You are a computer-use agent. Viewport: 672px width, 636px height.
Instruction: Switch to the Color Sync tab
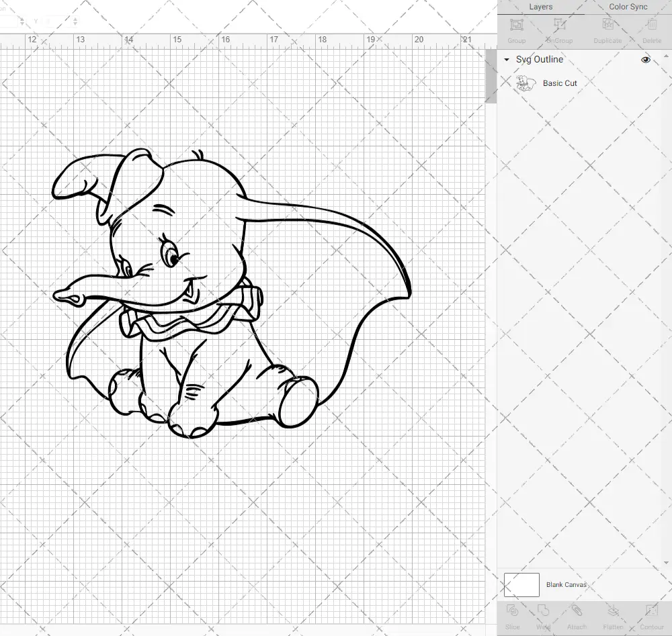[628, 7]
